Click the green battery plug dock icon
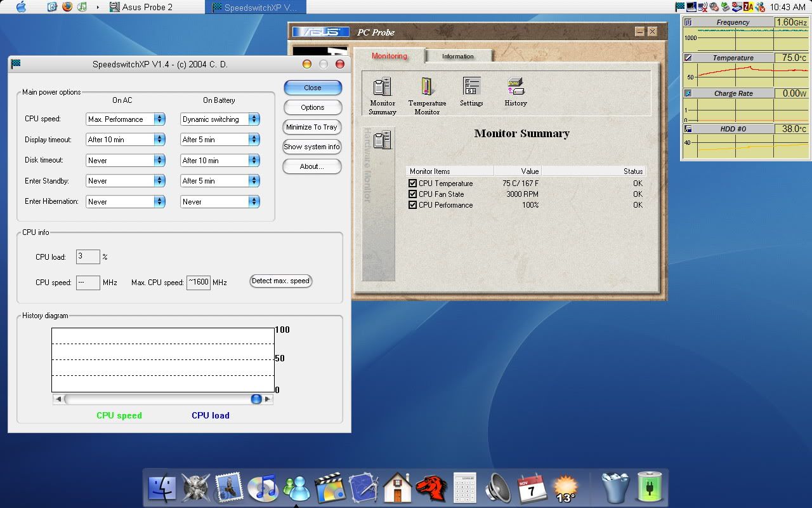 [x=649, y=488]
